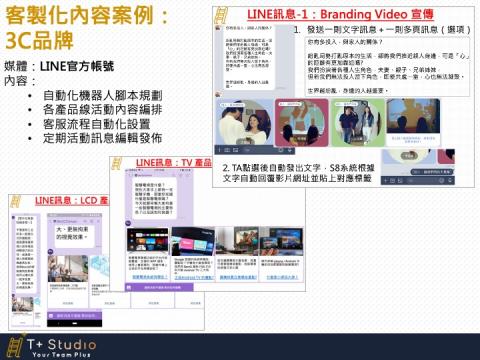480x360 pixels.
Task: Click purple menu bar in TV chat screenshot
Action: tap(159, 287)
